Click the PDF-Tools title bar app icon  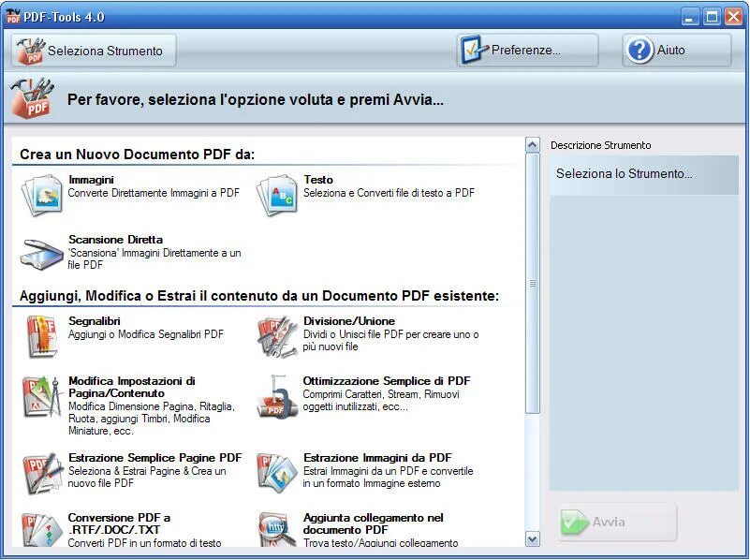pyautogui.click(x=13, y=16)
